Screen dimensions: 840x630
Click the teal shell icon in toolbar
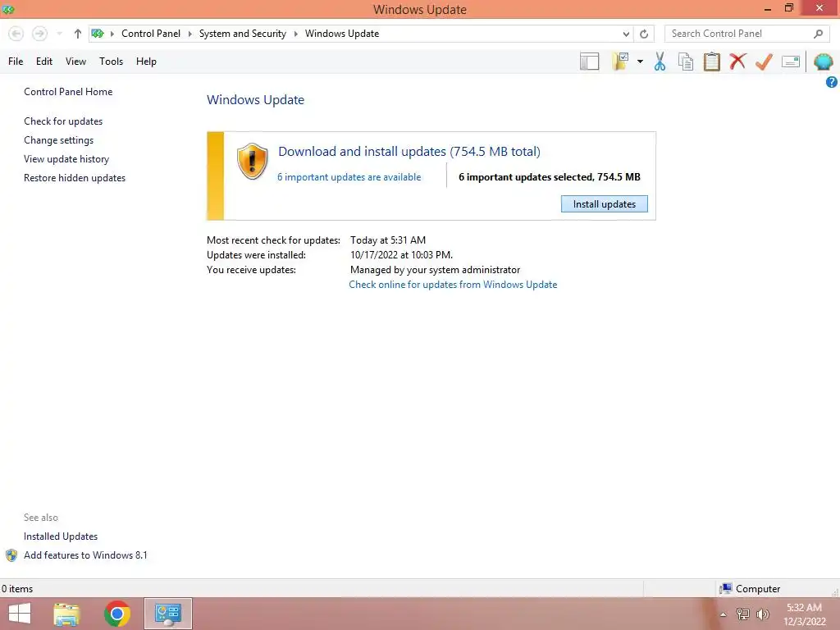[x=823, y=62]
